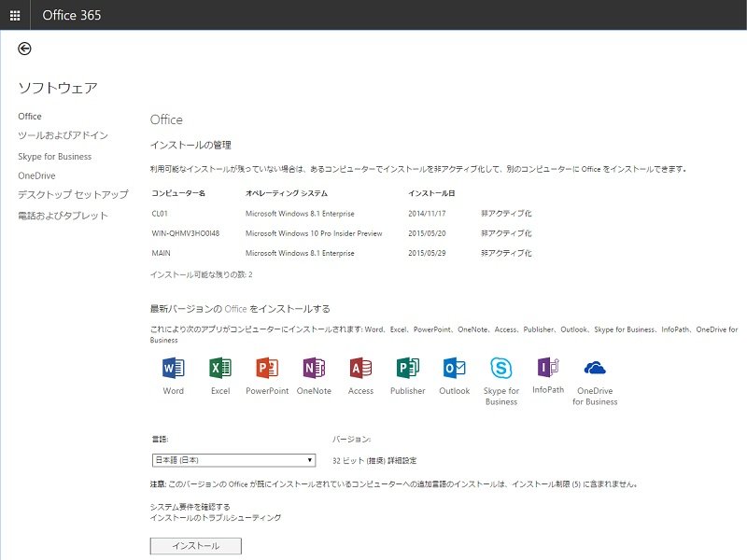Click the MAIN computer name
Image resolution: width=747 pixels, height=560 pixels.
(161, 253)
